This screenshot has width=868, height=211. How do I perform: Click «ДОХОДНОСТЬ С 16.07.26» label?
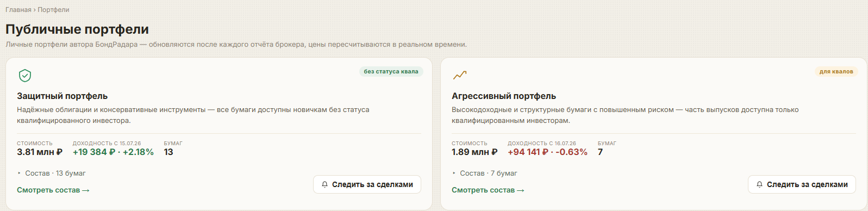[542, 144]
